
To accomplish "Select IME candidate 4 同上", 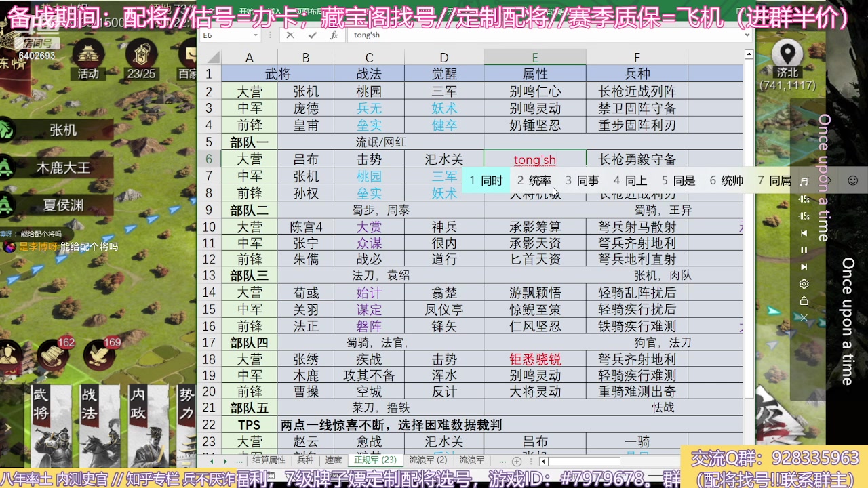I will tap(630, 181).
